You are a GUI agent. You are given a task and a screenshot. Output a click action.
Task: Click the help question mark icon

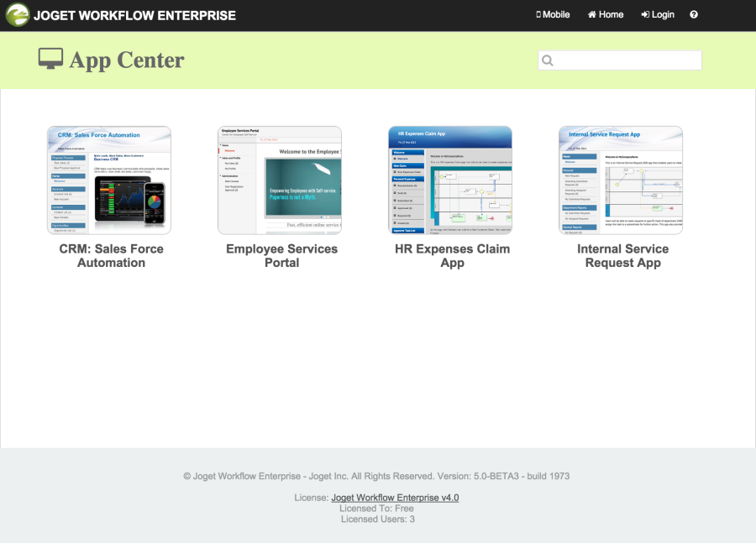point(694,14)
